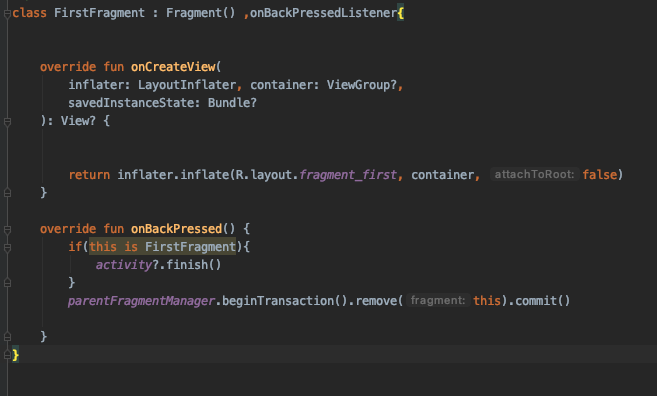Click fold end marker at onBackPressed closing brace
The image size is (657, 396).
(x=7, y=336)
